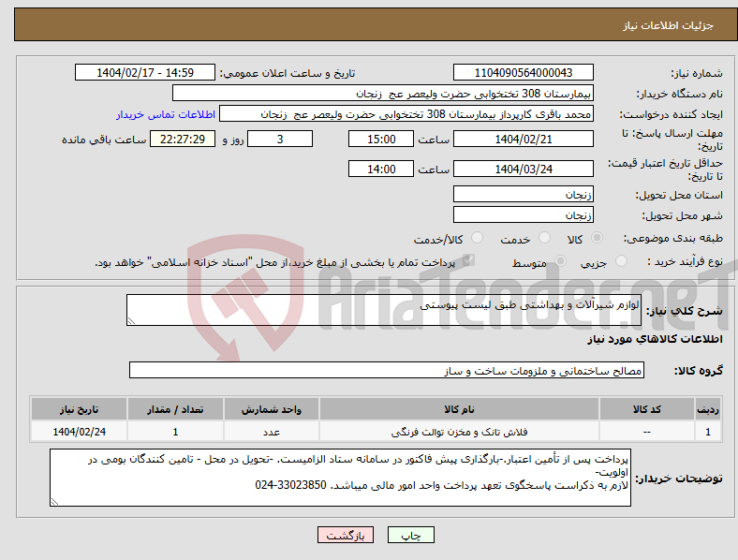Click item name فلاش تانک و مخزن توالت فرنگی

coord(459,432)
